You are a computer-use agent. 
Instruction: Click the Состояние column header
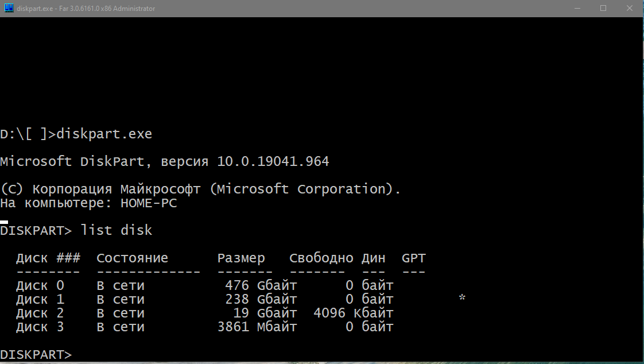pyautogui.click(x=132, y=258)
